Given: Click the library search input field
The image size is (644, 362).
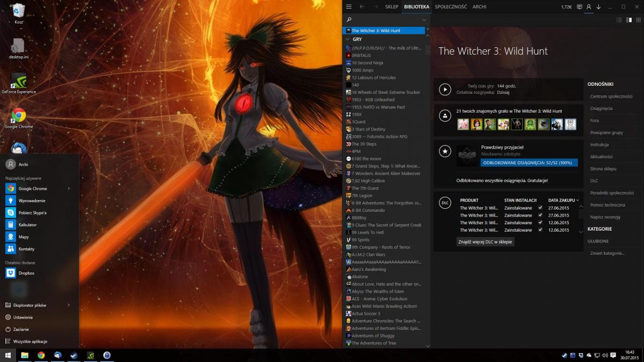Looking at the screenshot, I should pyautogui.click(x=386, y=20).
